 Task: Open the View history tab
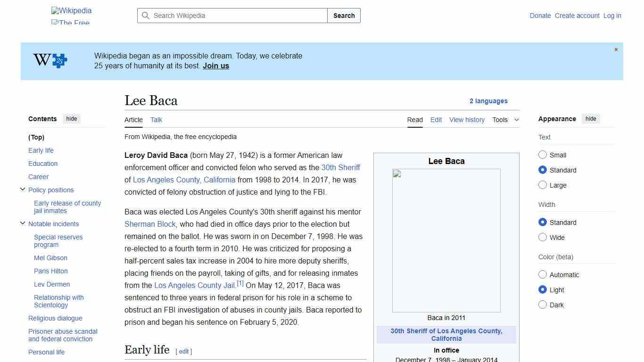(467, 120)
